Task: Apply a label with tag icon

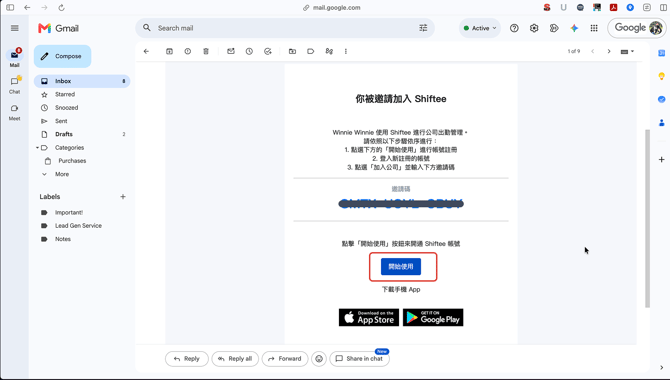Action: tap(311, 51)
